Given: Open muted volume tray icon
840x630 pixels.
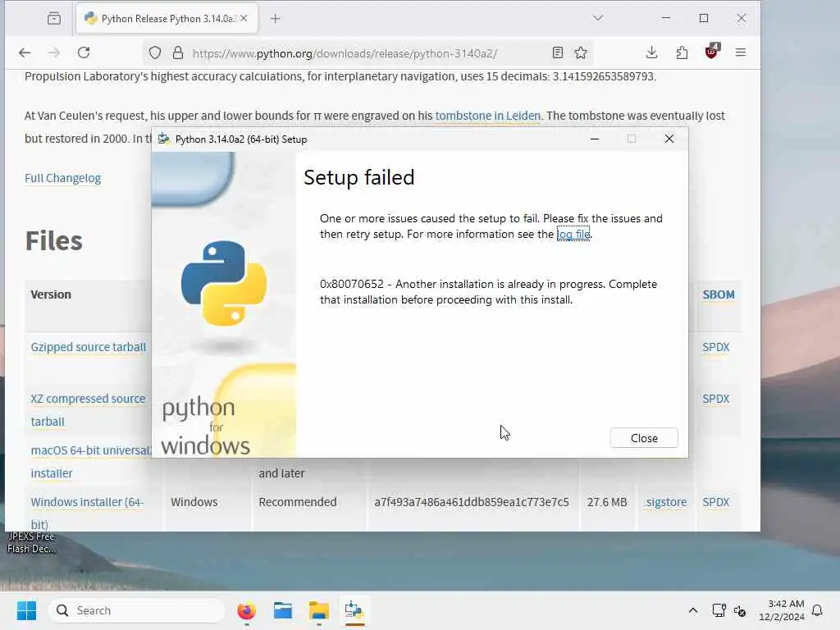Looking at the screenshot, I should click(741, 610).
